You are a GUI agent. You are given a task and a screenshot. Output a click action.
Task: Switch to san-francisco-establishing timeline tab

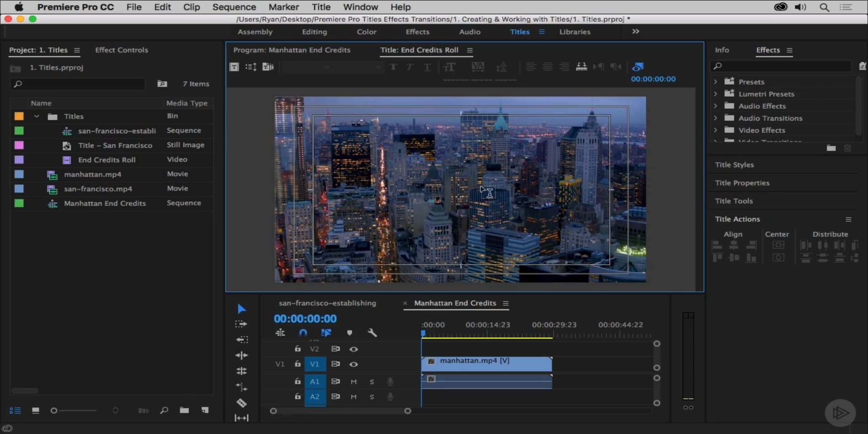pos(327,303)
